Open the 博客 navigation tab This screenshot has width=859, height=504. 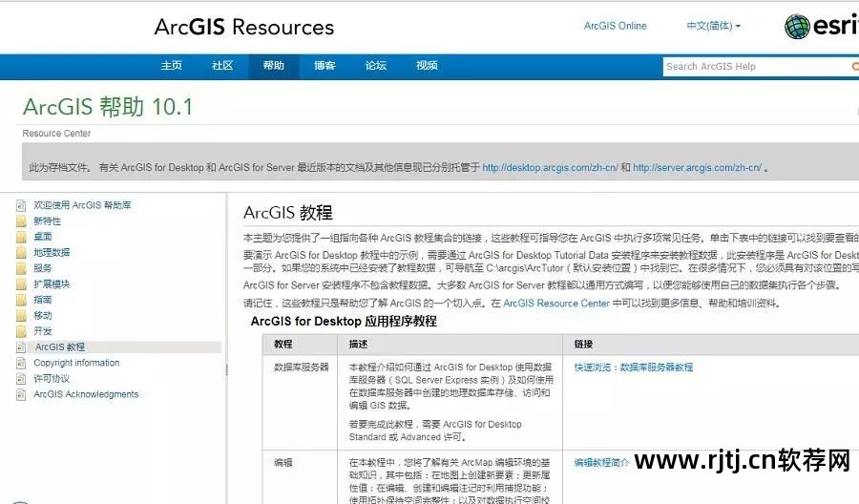click(x=325, y=66)
